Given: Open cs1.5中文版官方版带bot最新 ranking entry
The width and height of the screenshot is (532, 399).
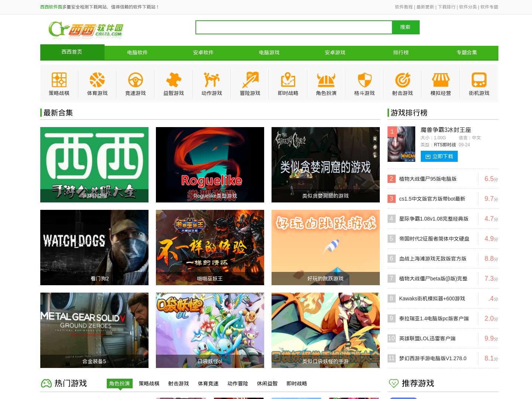Looking at the screenshot, I should pyautogui.click(x=432, y=199).
